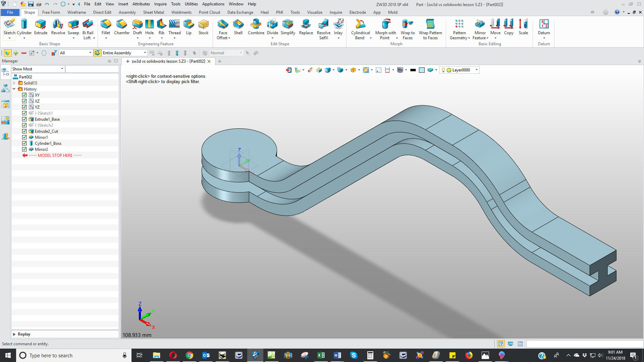Run the Simplify tool
The image size is (644, 362).
click(288, 27)
